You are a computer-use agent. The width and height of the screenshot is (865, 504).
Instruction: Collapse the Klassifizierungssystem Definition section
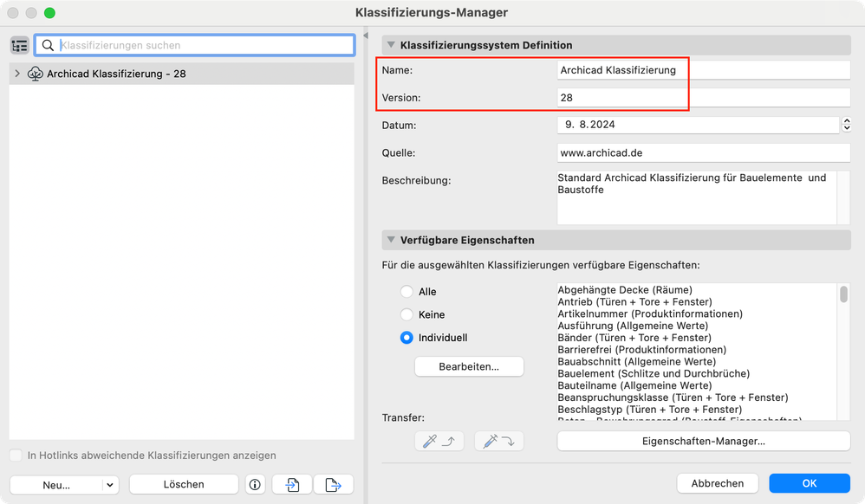point(391,45)
